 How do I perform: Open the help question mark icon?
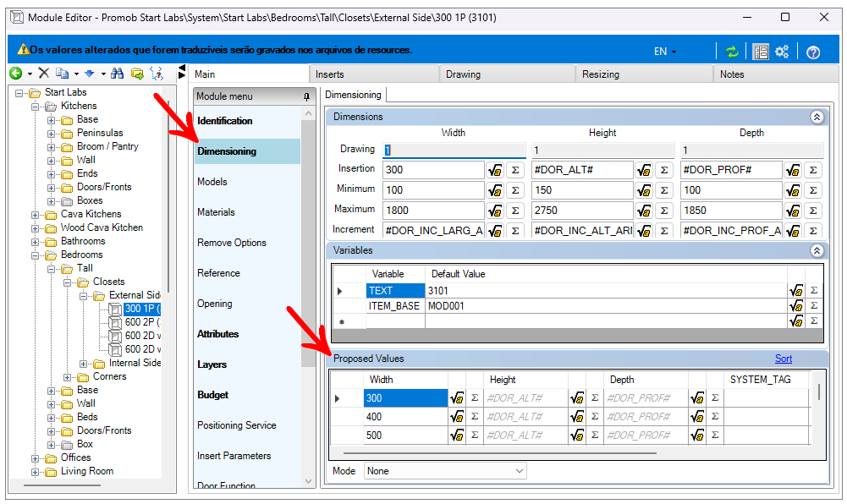coord(813,52)
